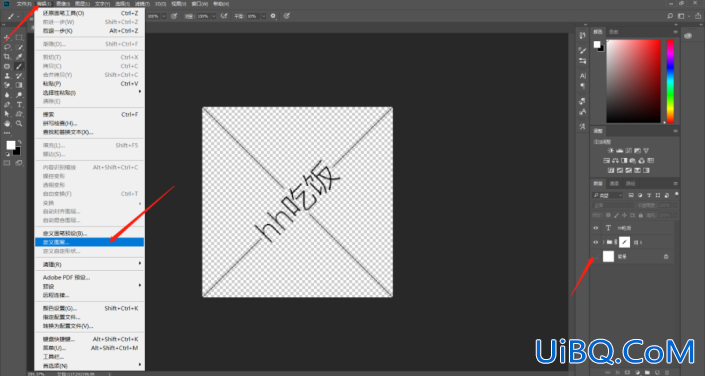Click the Levels adjustment icon

[619, 151]
